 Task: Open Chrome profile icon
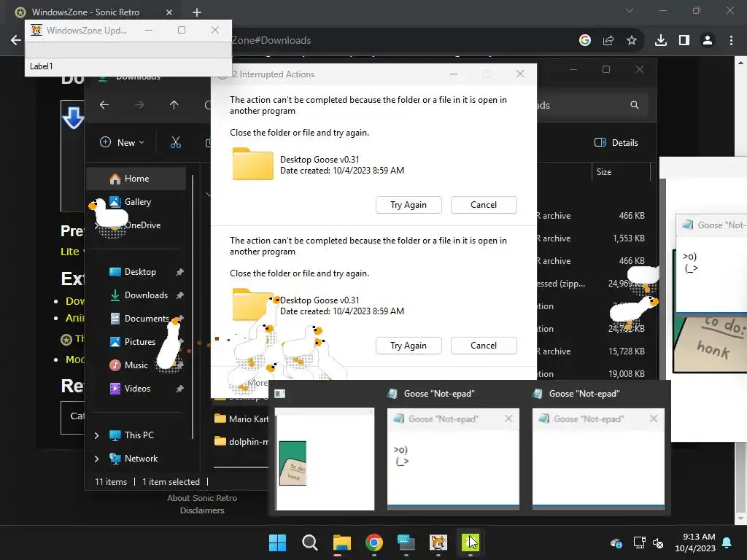click(x=708, y=41)
